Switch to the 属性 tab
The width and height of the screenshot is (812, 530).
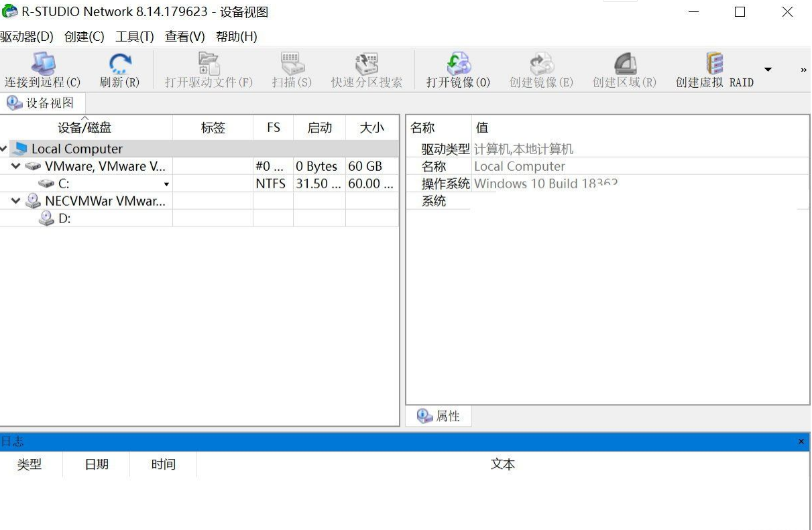pos(439,416)
